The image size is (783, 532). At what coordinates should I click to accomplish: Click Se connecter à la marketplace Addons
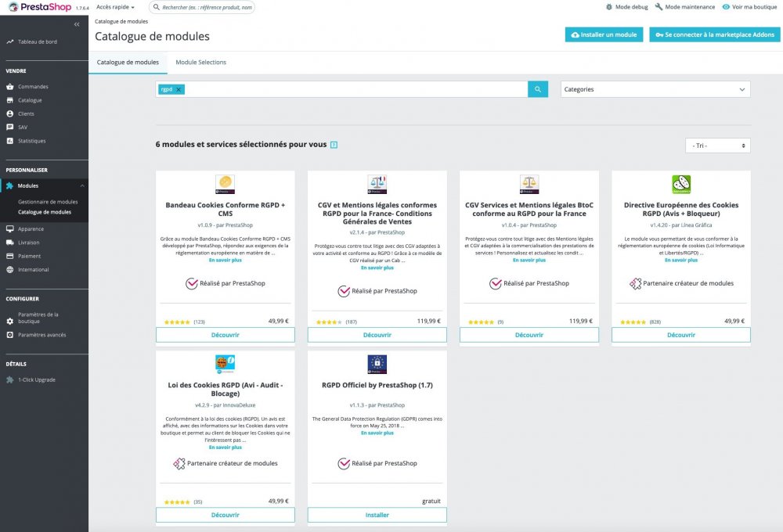coord(715,34)
